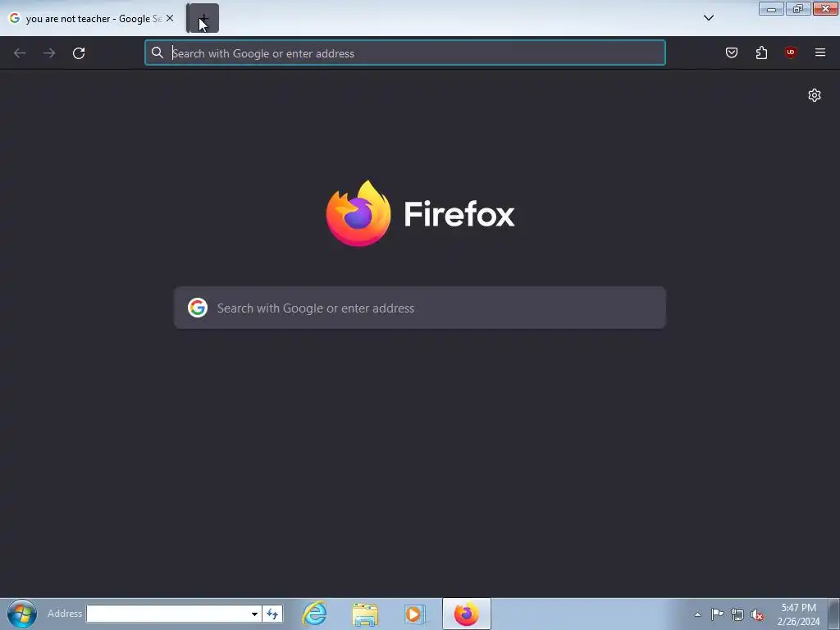Image resolution: width=840 pixels, height=630 pixels.
Task: Go forward one page
Action: [49, 53]
